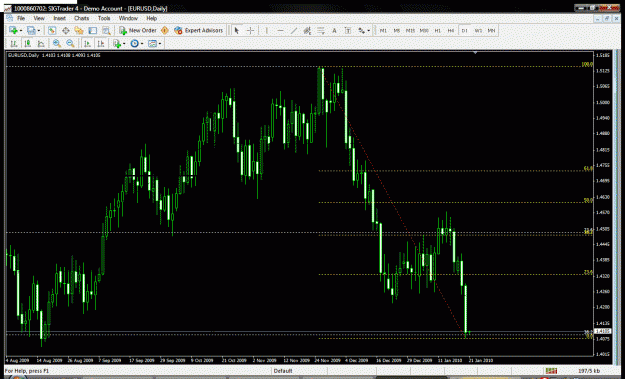Click the application icon beside File menu

click(x=9, y=18)
